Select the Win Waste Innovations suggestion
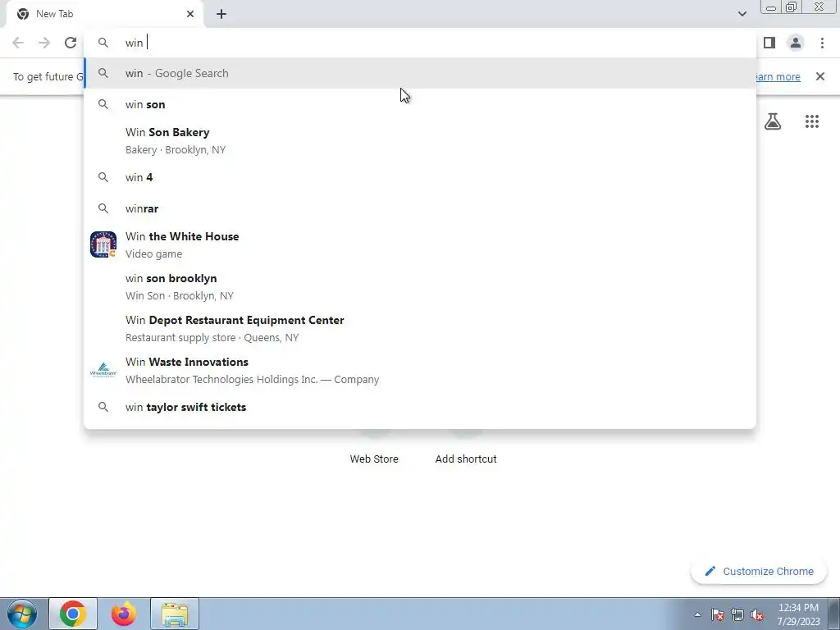 point(420,370)
